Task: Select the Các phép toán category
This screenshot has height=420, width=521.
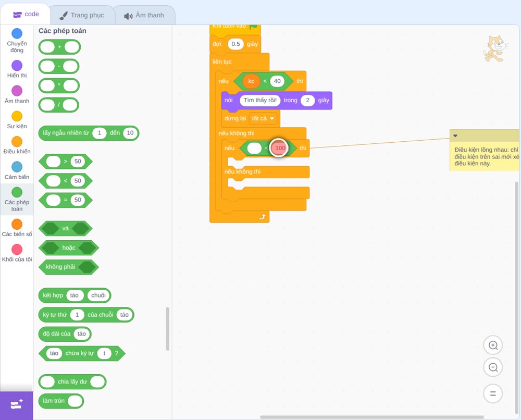Action: click(17, 200)
